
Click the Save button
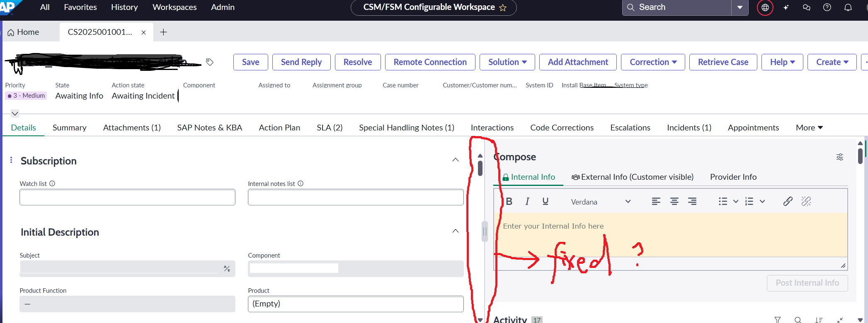[x=251, y=62]
